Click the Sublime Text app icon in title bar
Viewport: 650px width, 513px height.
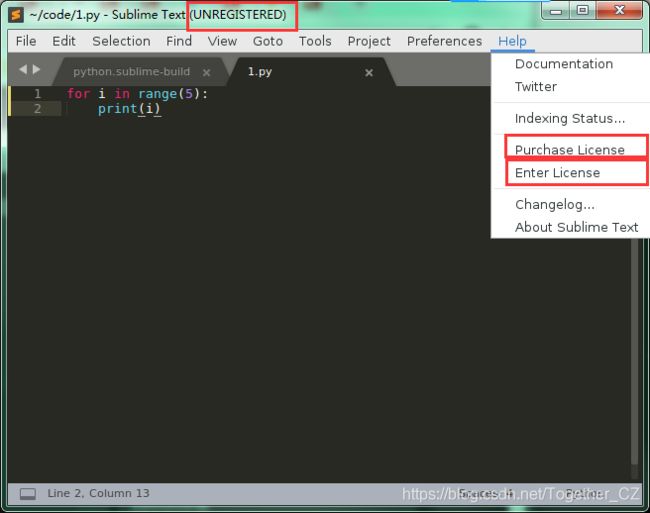click(16, 15)
